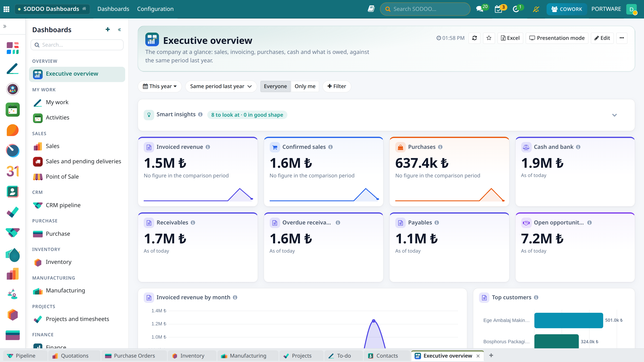
Task: Open the chat messages icon with 20 badge
Action: point(482,8)
